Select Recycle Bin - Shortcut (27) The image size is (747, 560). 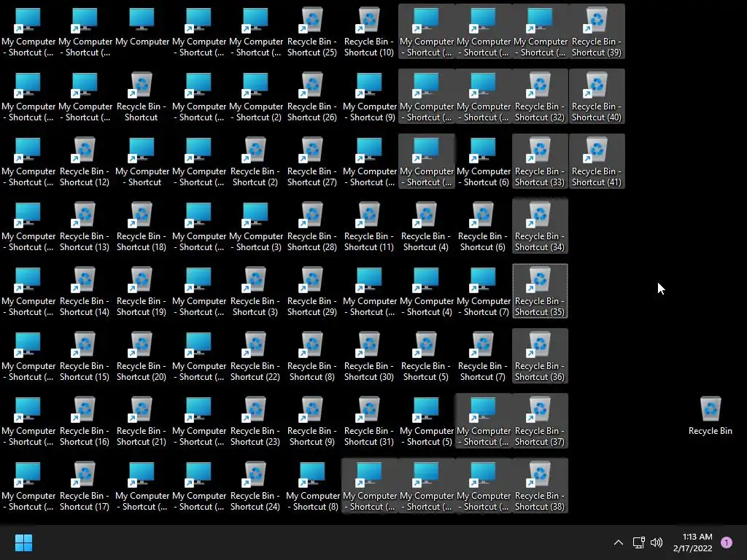[x=312, y=161]
